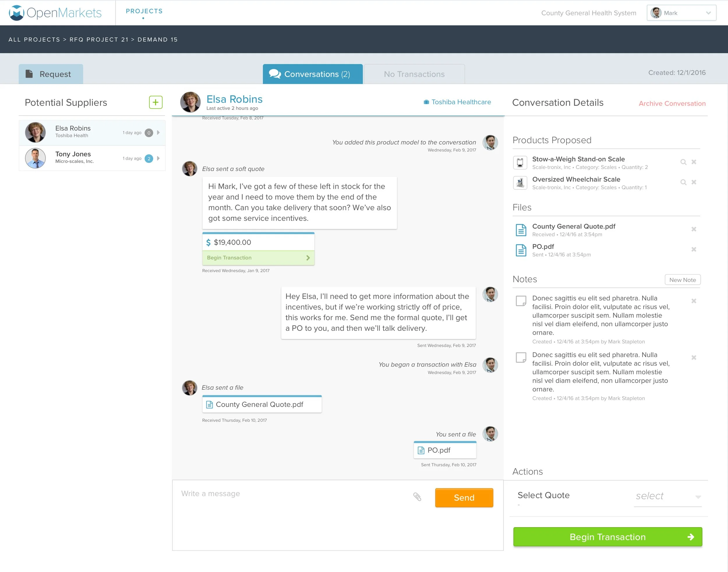The width and height of the screenshot is (728, 572).
Task: Click the orange Send button
Action: point(464,498)
